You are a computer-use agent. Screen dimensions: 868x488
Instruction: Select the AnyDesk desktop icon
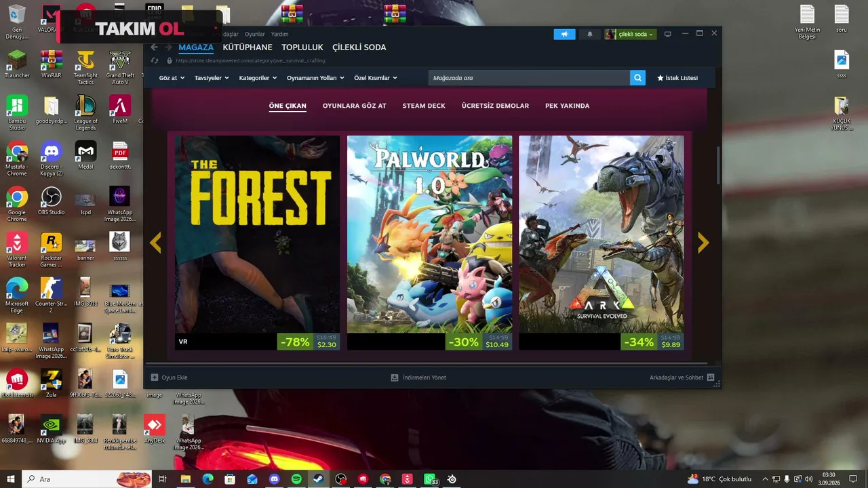[x=155, y=428]
